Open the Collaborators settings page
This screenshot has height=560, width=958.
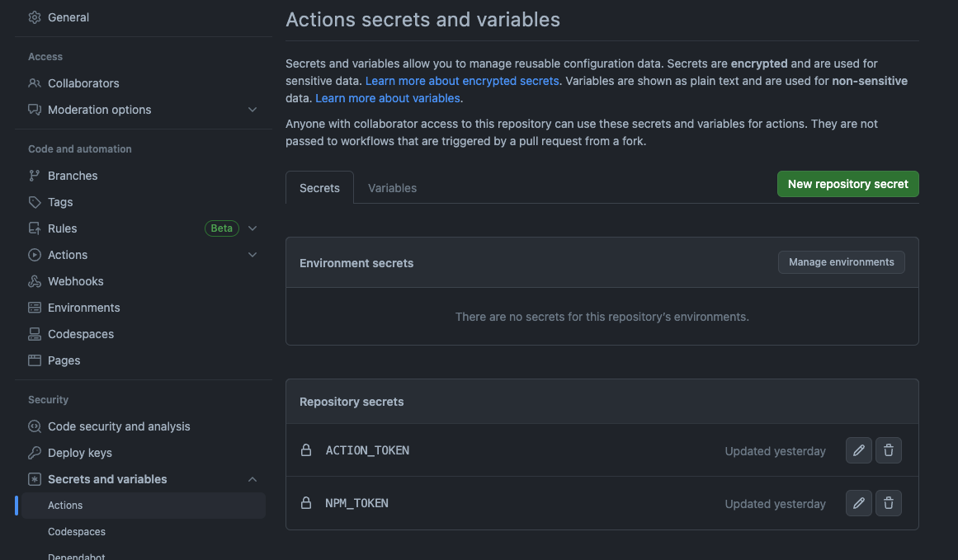(x=83, y=83)
